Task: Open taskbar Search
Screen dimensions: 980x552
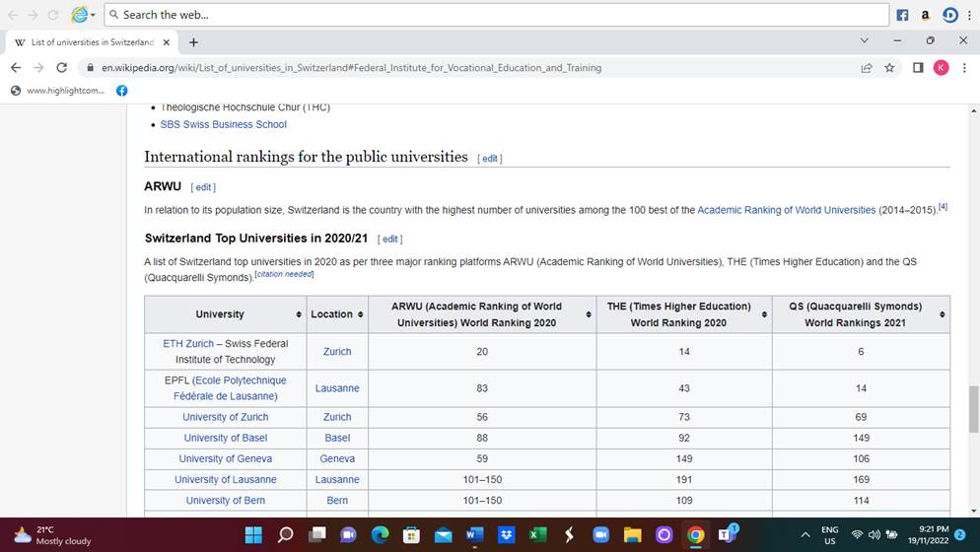Action: pyautogui.click(x=285, y=535)
